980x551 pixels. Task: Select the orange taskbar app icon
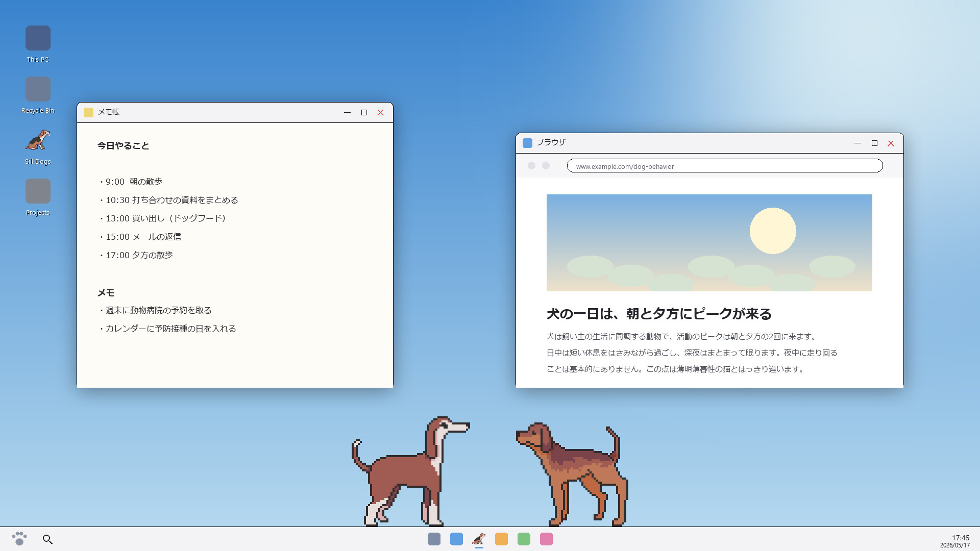501,539
